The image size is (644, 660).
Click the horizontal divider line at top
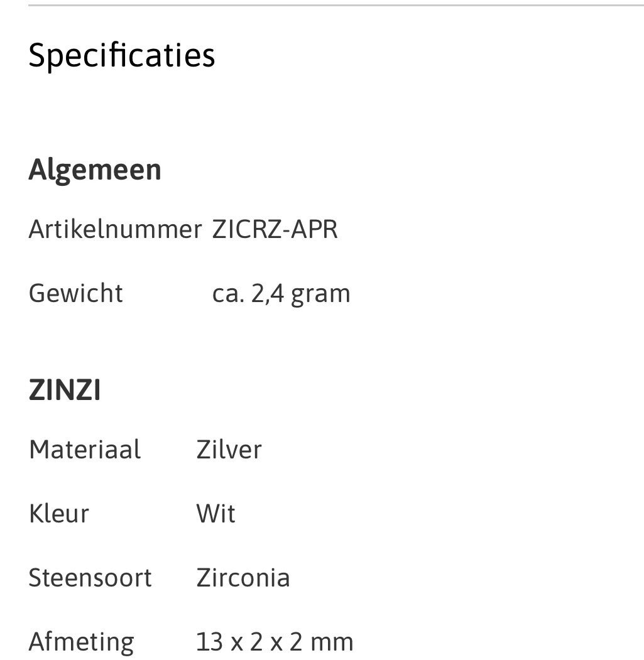336,6
